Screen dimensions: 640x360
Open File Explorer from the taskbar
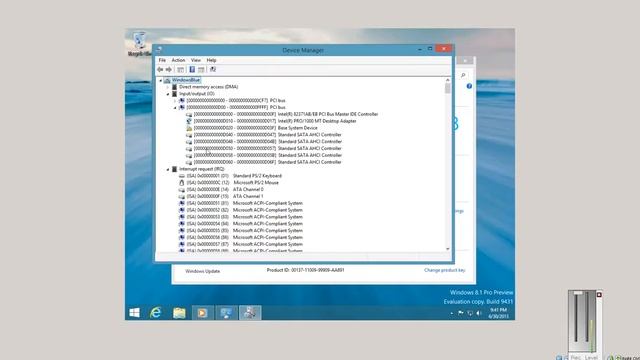(179, 313)
